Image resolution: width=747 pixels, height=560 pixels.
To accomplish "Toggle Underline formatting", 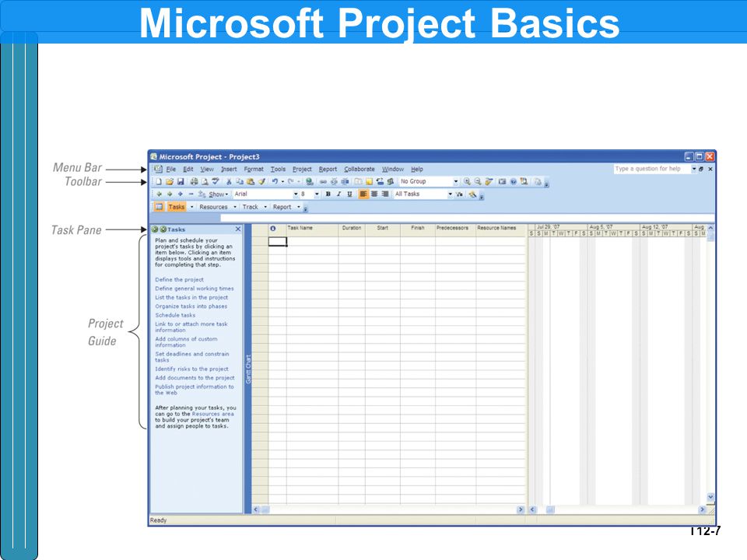I will tap(349, 194).
